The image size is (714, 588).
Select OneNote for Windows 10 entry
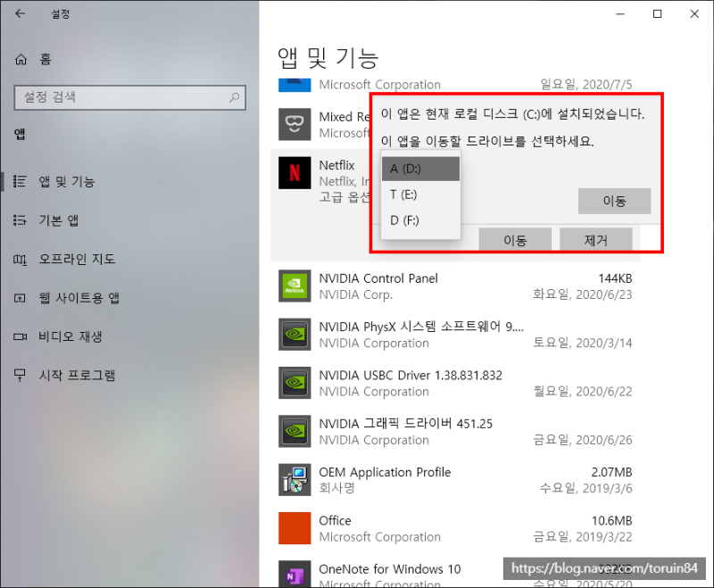(x=390, y=569)
